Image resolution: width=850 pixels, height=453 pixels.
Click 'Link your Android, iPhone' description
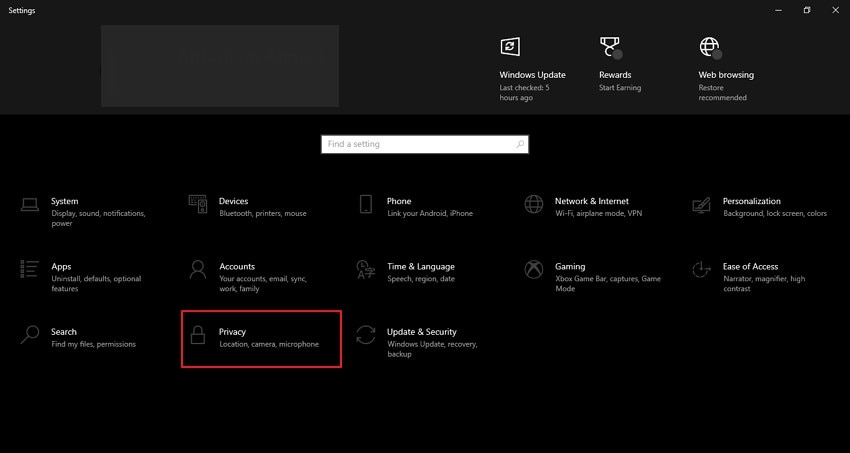point(430,213)
